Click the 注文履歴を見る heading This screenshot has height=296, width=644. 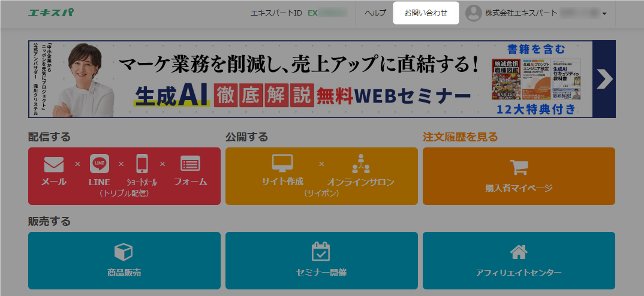tap(460, 137)
